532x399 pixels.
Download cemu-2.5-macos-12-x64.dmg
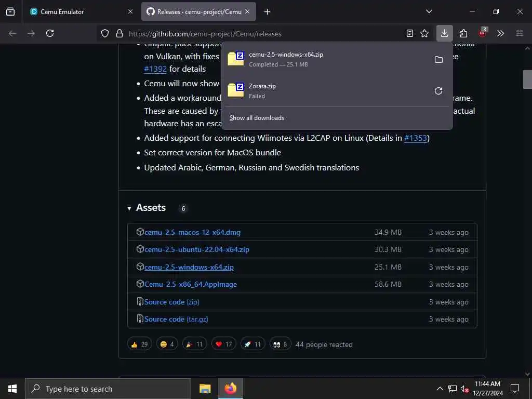(x=192, y=232)
